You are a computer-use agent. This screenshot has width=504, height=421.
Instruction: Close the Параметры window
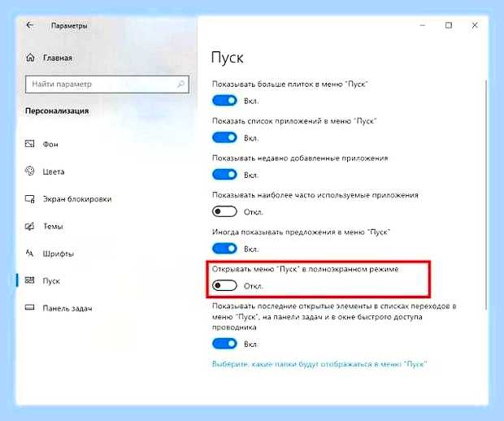coord(475,25)
